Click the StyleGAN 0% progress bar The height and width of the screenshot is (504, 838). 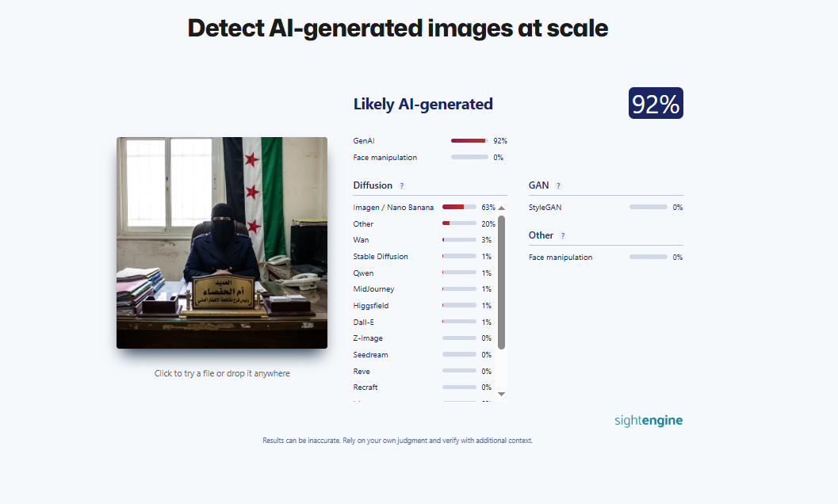[x=648, y=208]
